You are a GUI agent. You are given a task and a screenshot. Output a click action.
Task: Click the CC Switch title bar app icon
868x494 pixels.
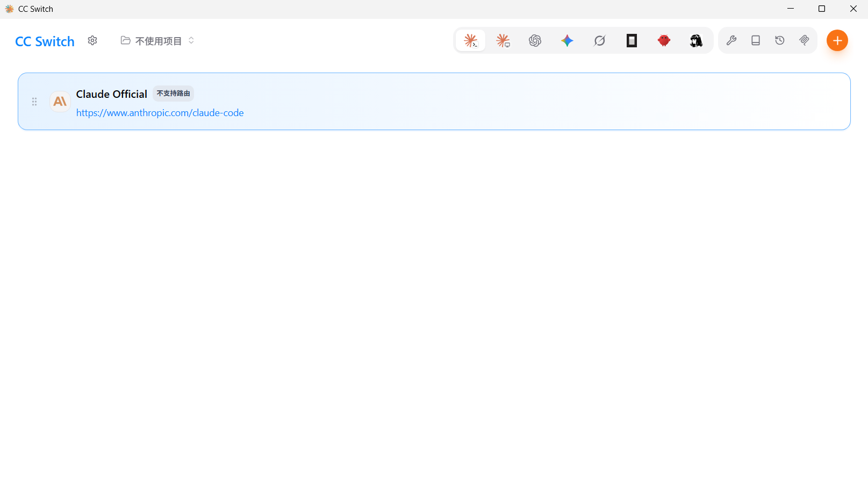[x=9, y=9]
